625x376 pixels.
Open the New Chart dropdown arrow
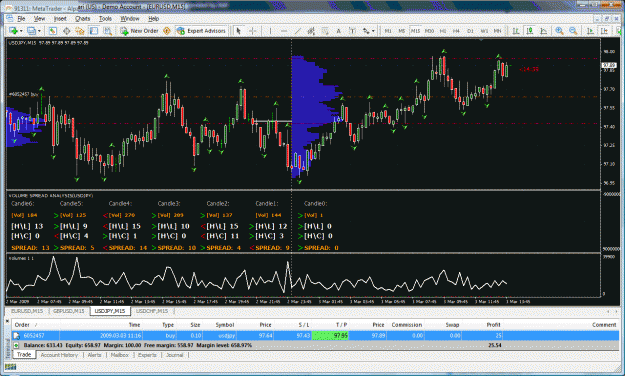pyautogui.click(x=21, y=31)
